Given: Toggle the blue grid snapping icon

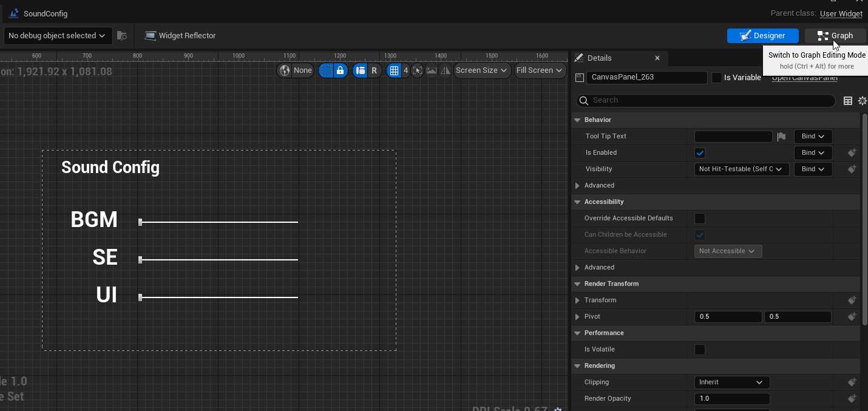Looking at the screenshot, I should 395,70.
